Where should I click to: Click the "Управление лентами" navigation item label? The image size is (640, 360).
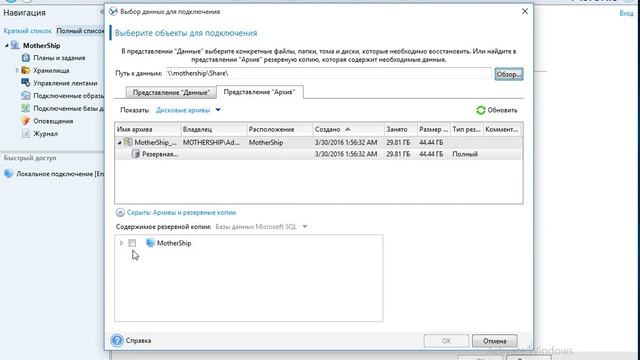[65, 83]
